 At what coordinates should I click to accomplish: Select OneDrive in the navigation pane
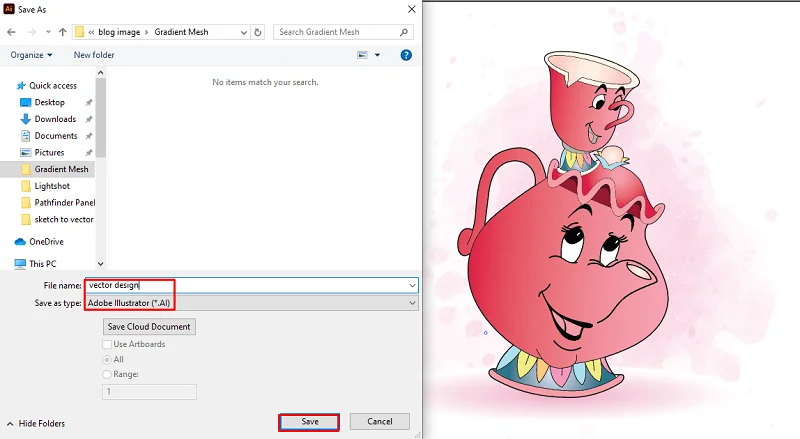[46, 241]
